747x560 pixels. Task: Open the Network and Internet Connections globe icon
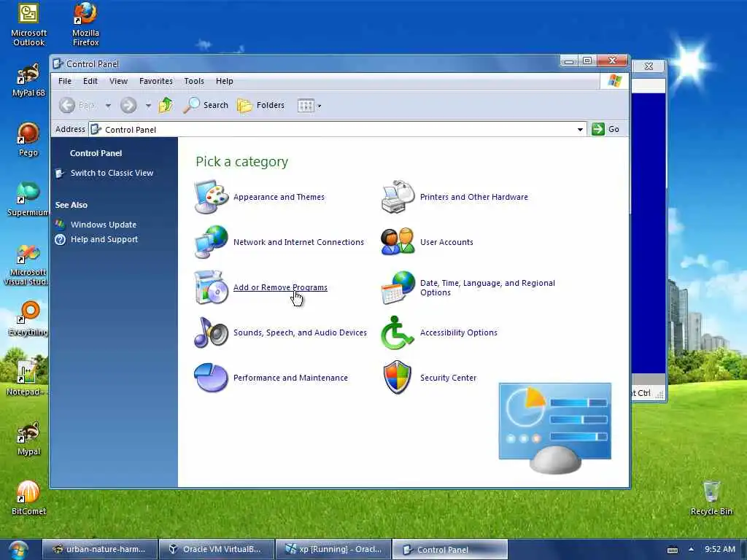point(212,242)
